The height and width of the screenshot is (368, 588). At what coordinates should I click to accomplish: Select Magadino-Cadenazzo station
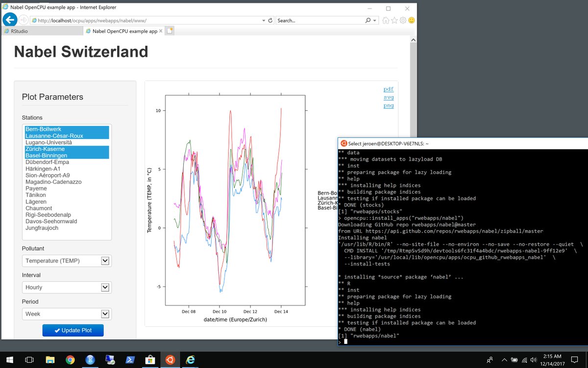pyautogui.click(x=67, y=182)
